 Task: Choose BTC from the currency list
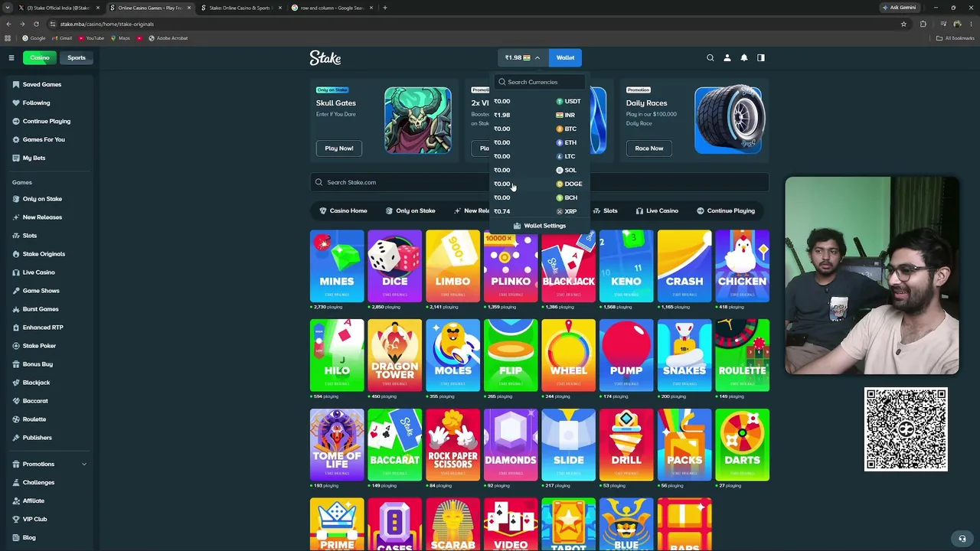tap(540, 129)
